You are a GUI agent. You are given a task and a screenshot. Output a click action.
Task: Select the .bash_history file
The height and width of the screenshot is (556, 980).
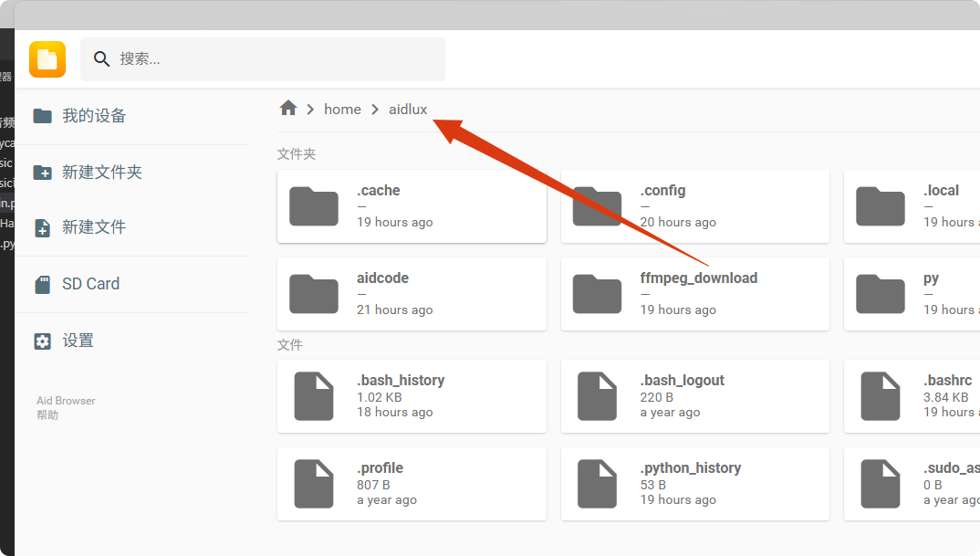(412, 396)
